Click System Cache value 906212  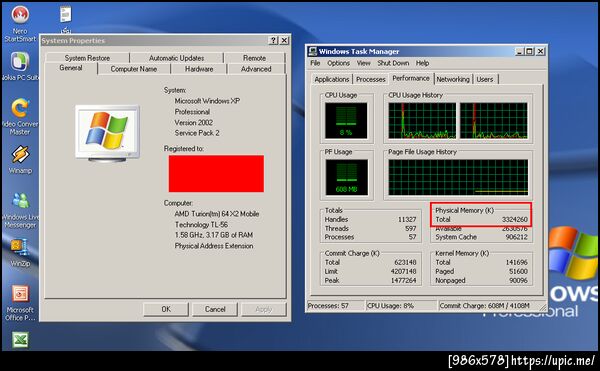(x=517, y=237)
